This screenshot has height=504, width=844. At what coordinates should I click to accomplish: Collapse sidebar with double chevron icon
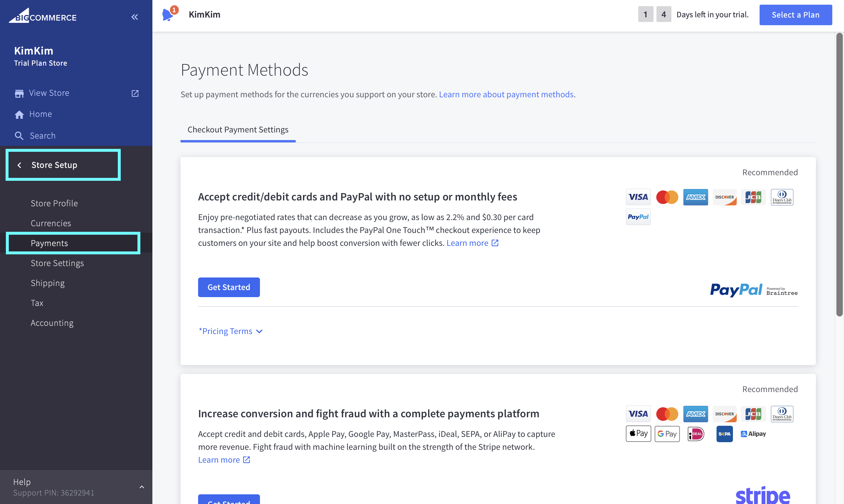click(x=135, y=17)
